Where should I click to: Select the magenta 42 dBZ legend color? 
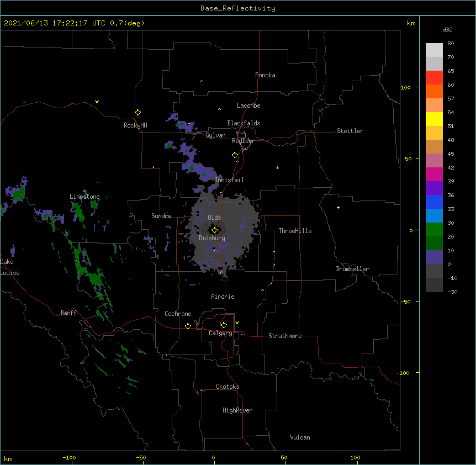[434, 174]
